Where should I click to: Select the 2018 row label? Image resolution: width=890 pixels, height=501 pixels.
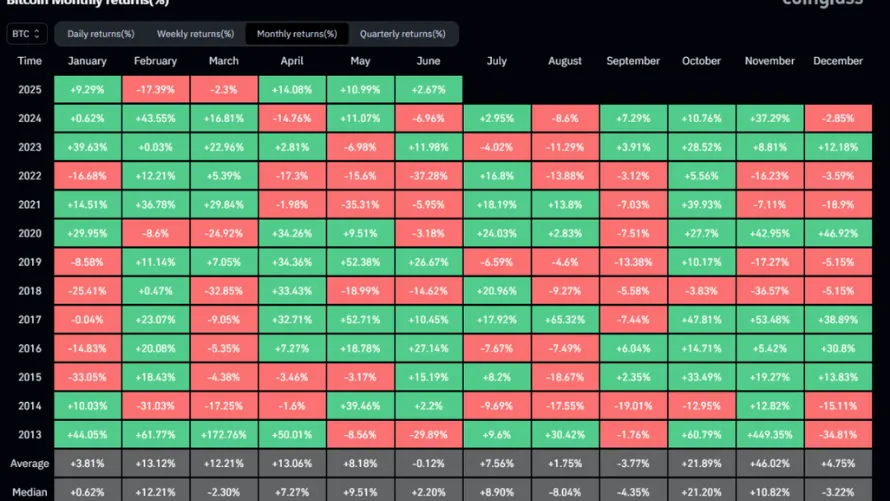point(30,291)
